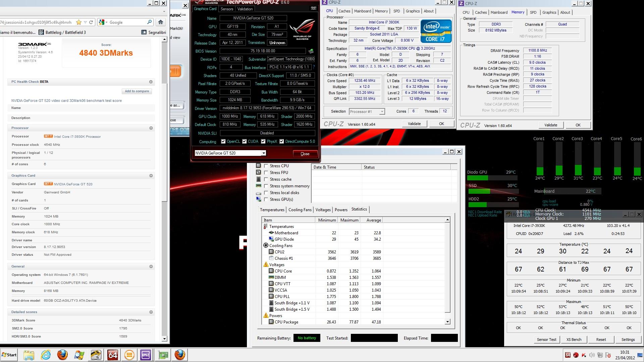Viewport: 644px width, 362px height.
Task: Click the Windows flag magnifier taskbar icon
Action: (79, 355)
